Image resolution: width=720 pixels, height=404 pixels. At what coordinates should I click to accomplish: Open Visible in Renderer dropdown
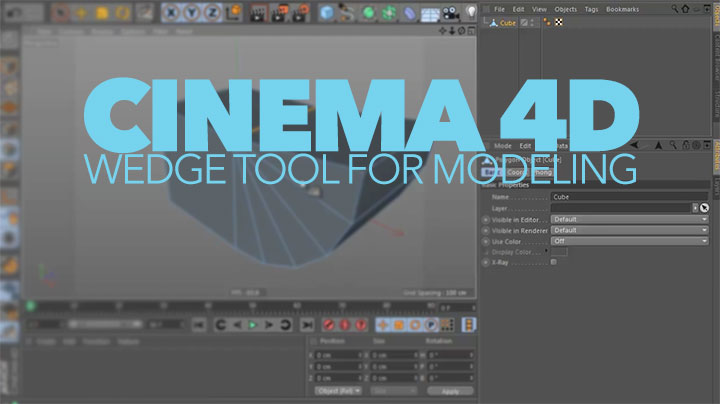point(629,230)
